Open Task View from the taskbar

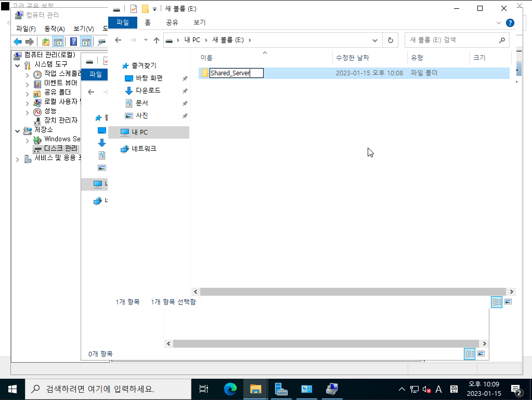pyautogui.click(x=203, y=389)
